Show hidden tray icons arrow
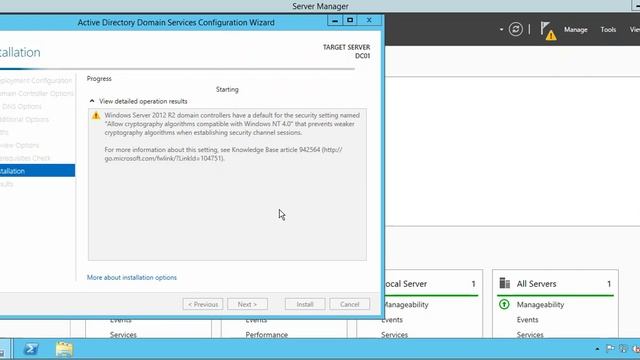 pyautogui.click(x=597, y=349)
